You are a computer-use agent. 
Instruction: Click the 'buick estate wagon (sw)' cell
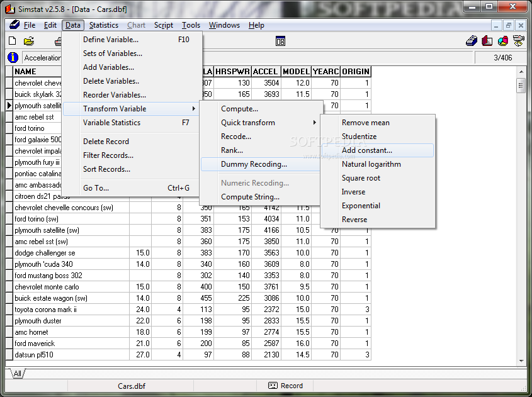(71, 298)
